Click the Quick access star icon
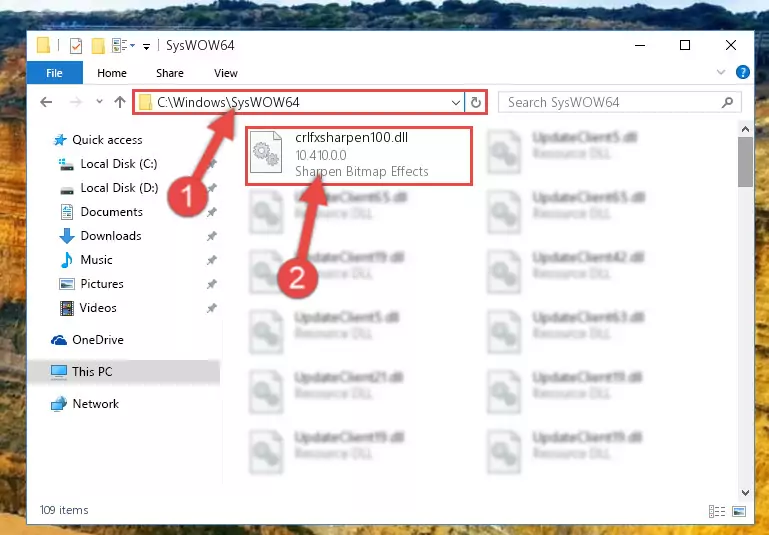This screenshot has height=535, width=769. pos(60,140)
